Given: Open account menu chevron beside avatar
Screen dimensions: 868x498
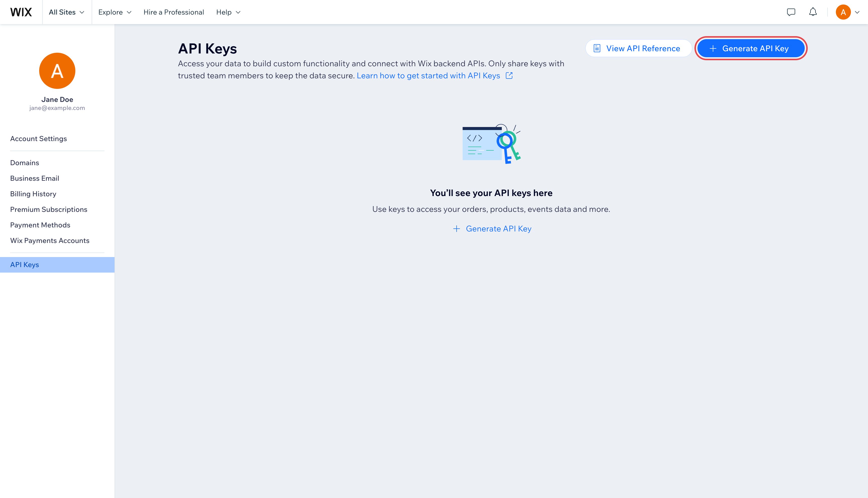Looking at the screenshot, I should click(x=857, y=12).
